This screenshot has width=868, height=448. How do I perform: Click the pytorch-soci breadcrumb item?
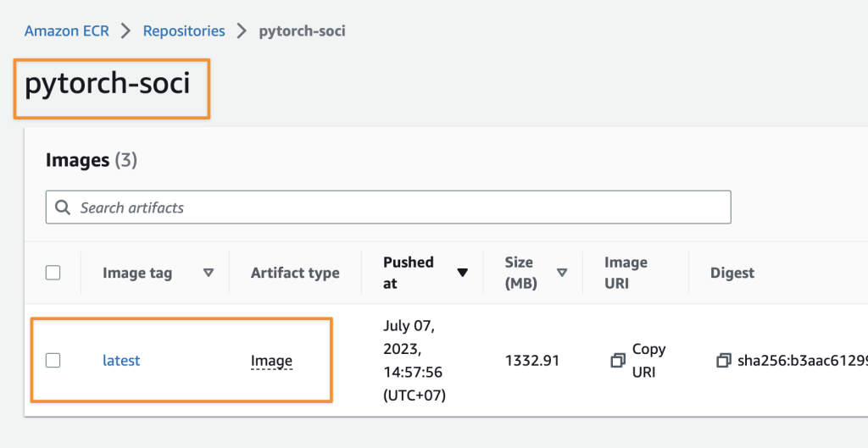point(302,31)
